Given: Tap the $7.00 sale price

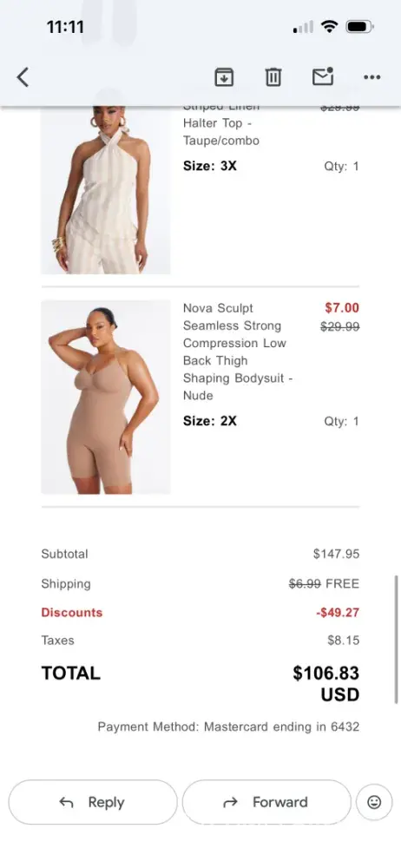Looking at the screenshot, I should tap(342, 308).
